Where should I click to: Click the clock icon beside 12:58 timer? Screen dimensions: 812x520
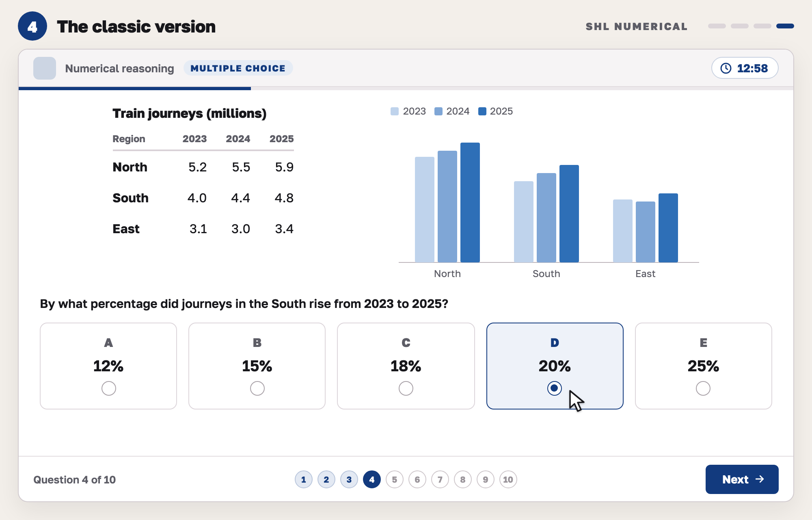click(x=726, y=68)
